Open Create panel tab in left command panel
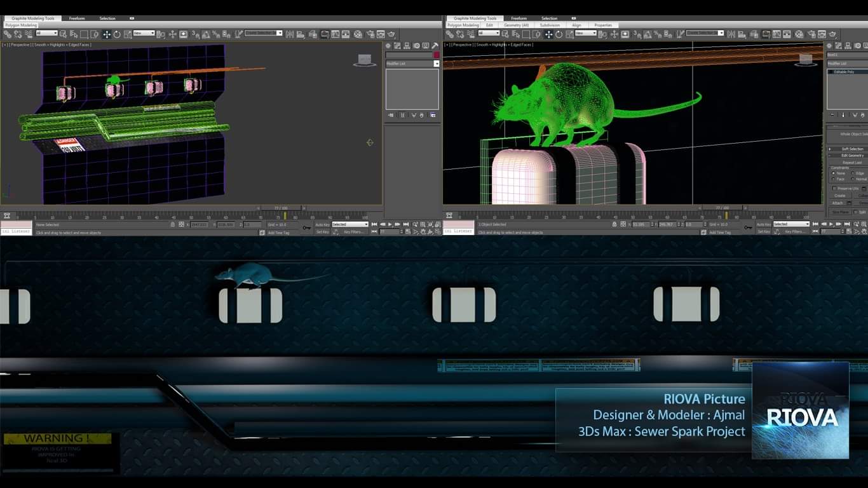 pos(388,45)
